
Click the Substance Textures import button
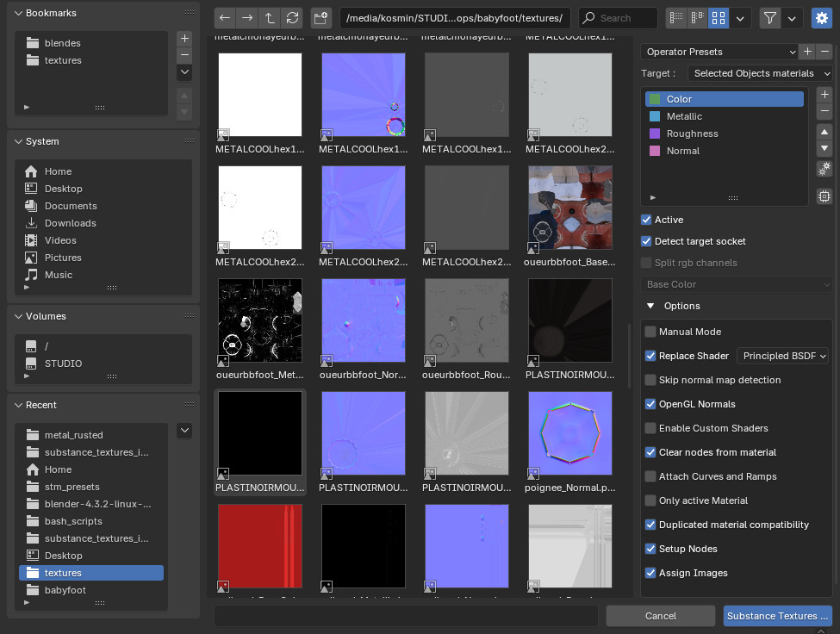777,616
